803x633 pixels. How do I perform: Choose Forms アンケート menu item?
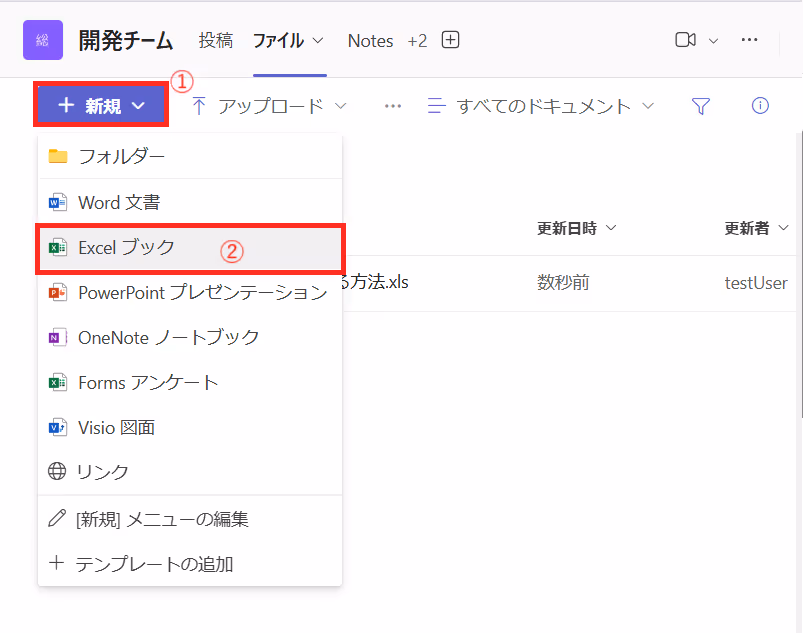pos(190,383)
